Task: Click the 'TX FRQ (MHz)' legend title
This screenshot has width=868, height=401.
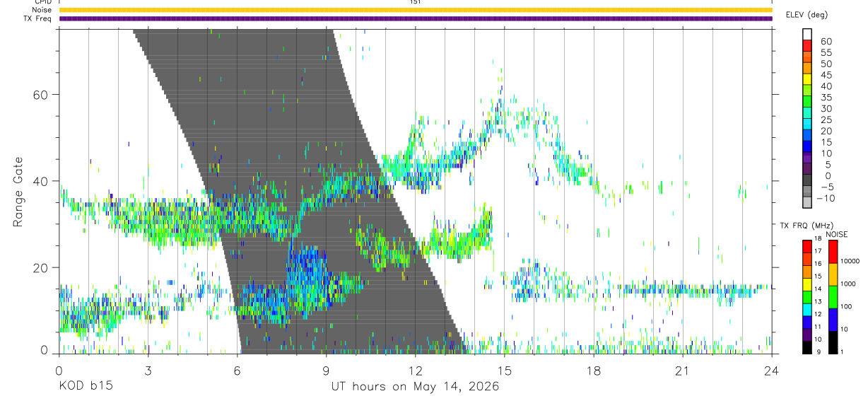Action: pyautogui.click(x=807, y=225)
